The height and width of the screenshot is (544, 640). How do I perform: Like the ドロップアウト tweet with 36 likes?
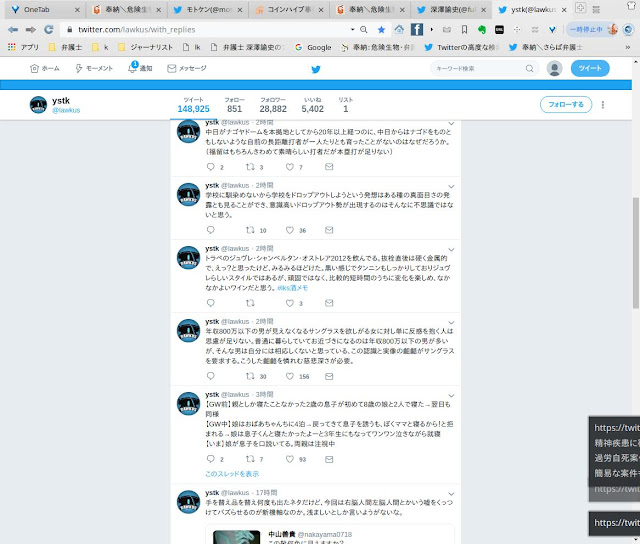290,230
